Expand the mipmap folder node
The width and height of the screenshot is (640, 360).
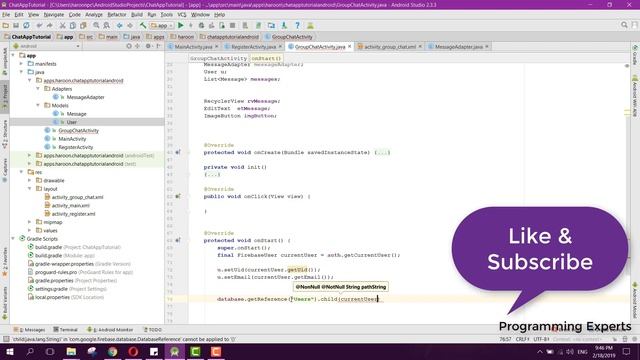29,222
